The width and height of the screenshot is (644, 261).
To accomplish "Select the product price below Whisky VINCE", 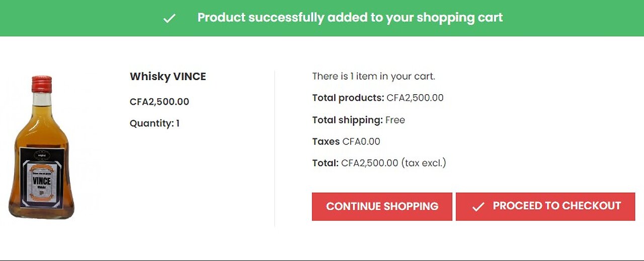I will coord(159,102).
